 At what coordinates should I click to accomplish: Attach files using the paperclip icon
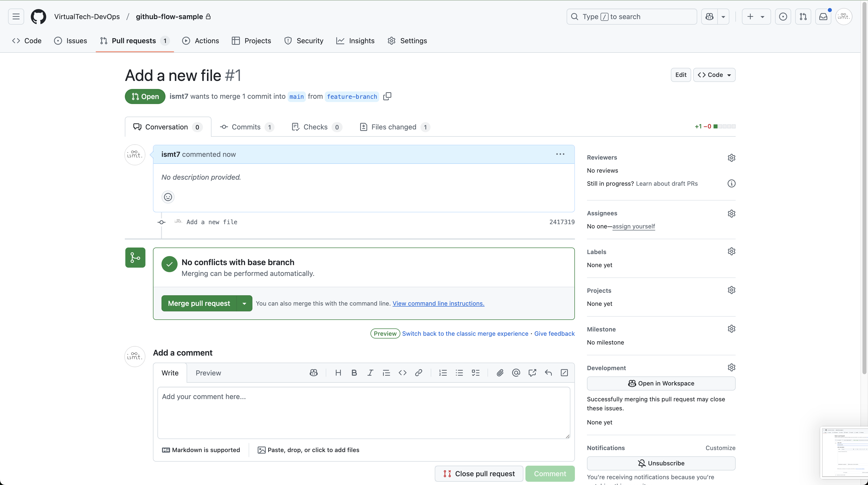tap(500, 373)
